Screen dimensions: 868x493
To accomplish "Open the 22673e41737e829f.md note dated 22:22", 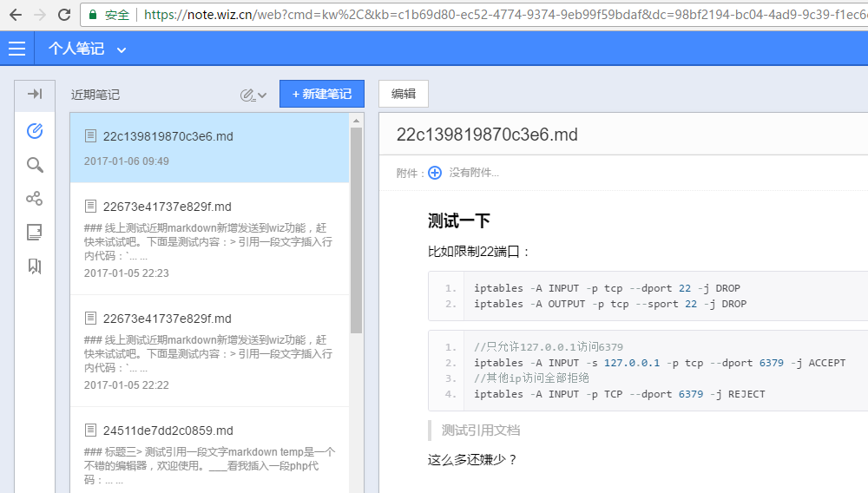I will [x=210, y=351].
